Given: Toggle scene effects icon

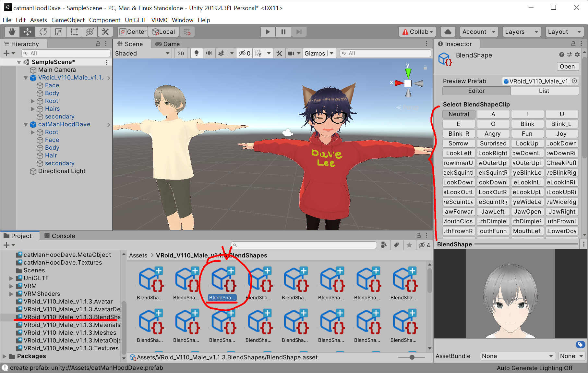Looking at the screenshot, I should [221, 54].
